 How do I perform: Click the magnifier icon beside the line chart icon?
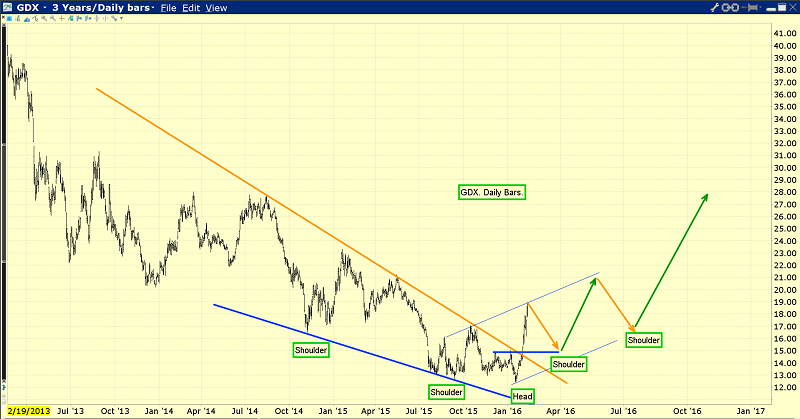[44, 18]
